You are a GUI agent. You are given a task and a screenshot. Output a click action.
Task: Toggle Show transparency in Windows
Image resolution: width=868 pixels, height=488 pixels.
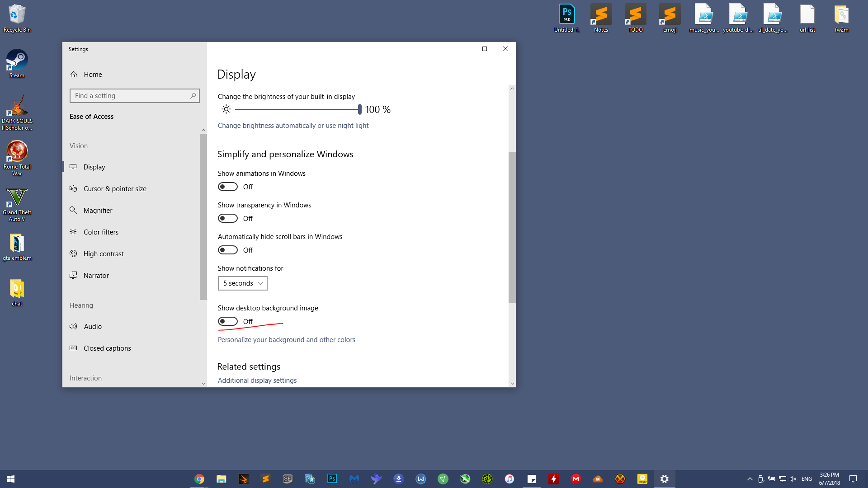point(228,218)
